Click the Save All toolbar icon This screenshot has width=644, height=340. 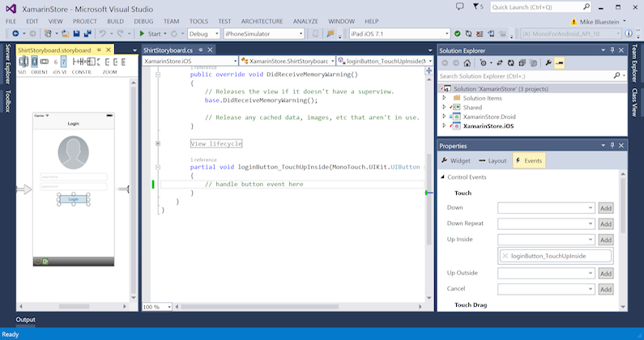pyautogui.click(x=87, y=34)
